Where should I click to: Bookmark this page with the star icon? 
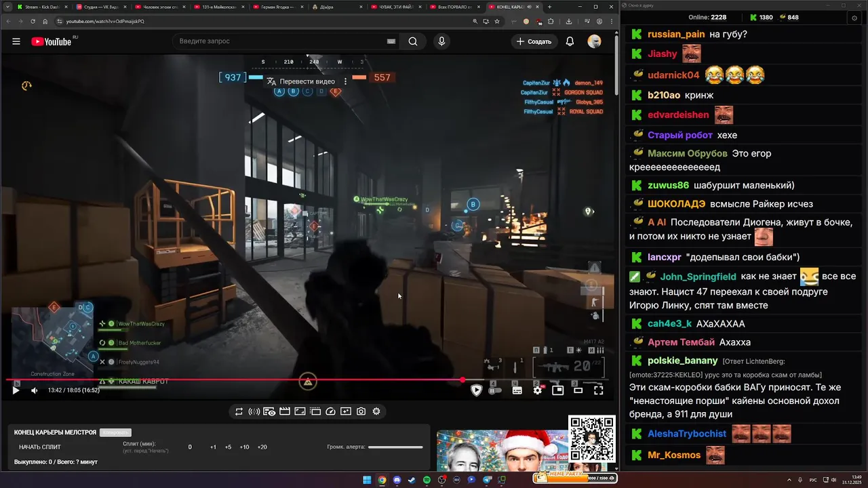click(x=497, y=21)
